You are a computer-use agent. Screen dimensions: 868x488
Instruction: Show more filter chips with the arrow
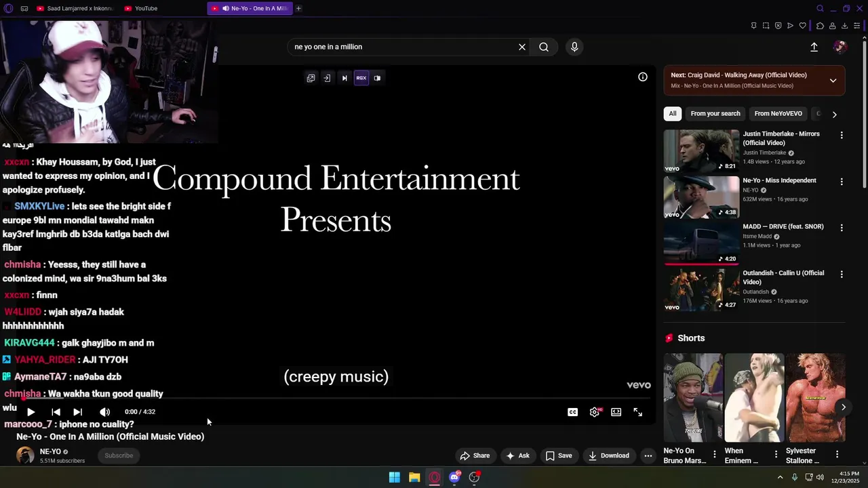point(834,115)
